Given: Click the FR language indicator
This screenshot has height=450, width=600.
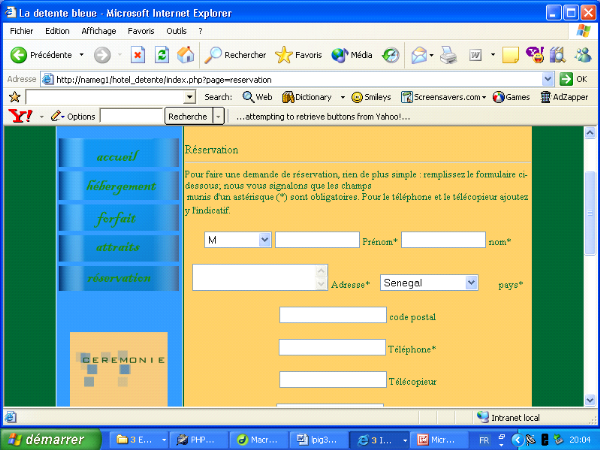Looking at the screenshot, I should click(x=484, y=440).
